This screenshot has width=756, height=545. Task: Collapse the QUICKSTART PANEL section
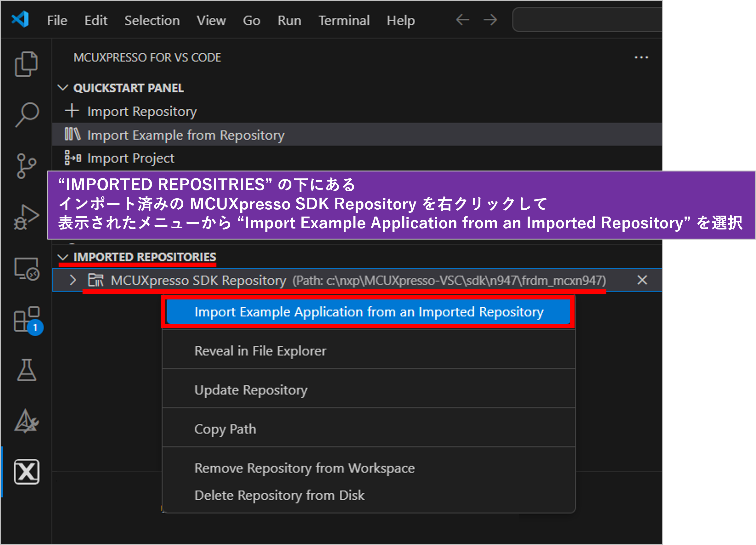(x=63, y=88)
